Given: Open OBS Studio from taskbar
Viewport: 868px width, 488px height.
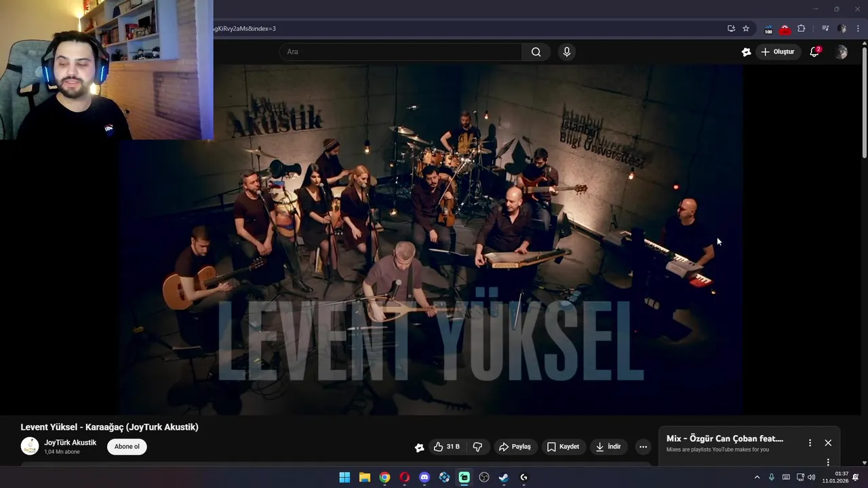Looking at the screenshot, I should [484, 477].
